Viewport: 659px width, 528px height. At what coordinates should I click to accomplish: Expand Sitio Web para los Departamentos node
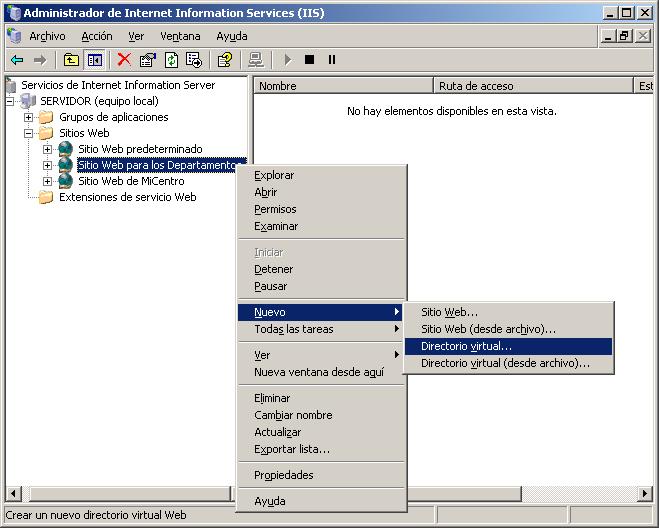point(47,165)
